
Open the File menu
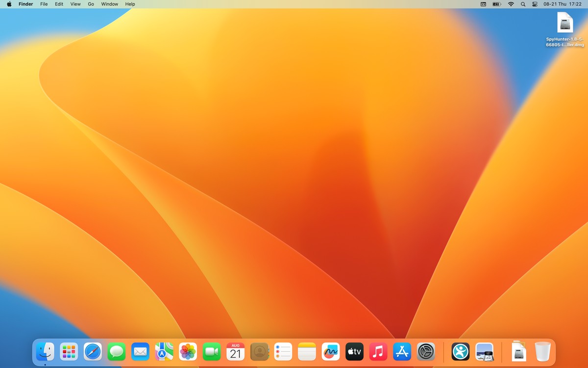(x=44, y=4)
